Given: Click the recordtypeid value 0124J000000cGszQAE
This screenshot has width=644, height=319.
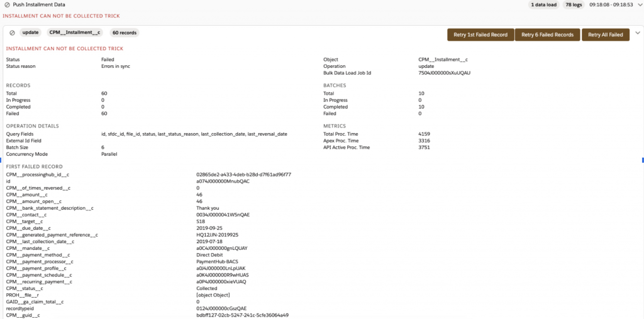Looking at the screenshot, I should click(222, 308).
